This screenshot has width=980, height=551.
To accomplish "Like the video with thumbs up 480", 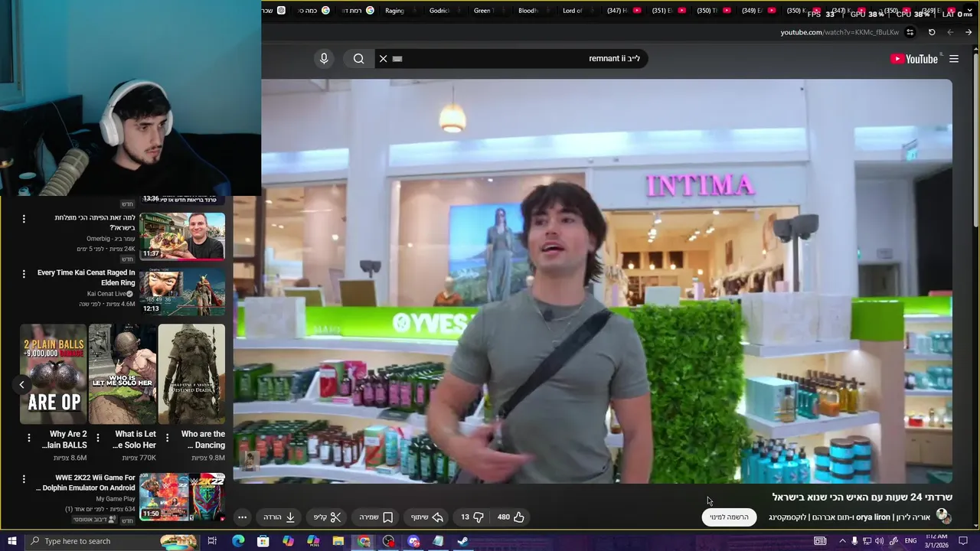I will (x=511, y=517).
